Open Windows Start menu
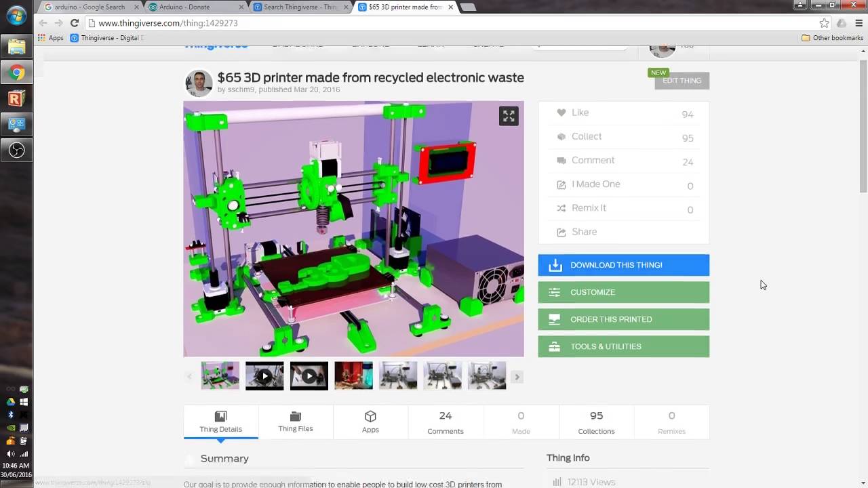The image size is (868, 488). click(16, 15)
